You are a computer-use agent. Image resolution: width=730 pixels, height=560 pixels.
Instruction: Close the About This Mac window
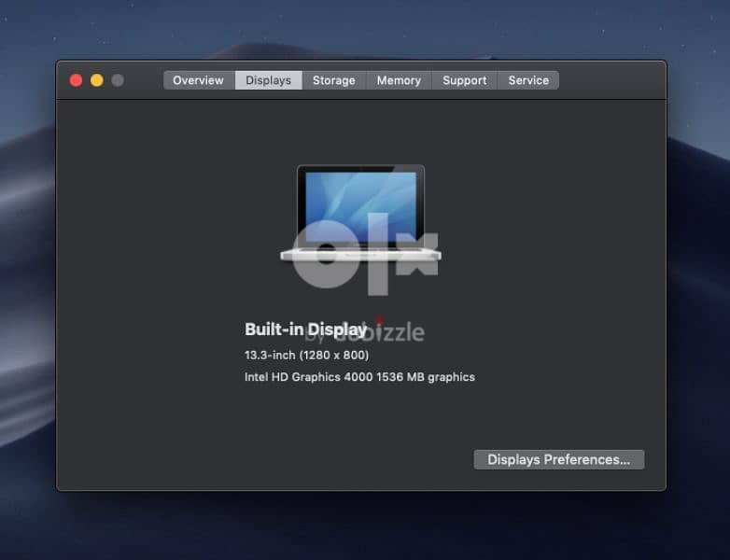pos(76,80)
